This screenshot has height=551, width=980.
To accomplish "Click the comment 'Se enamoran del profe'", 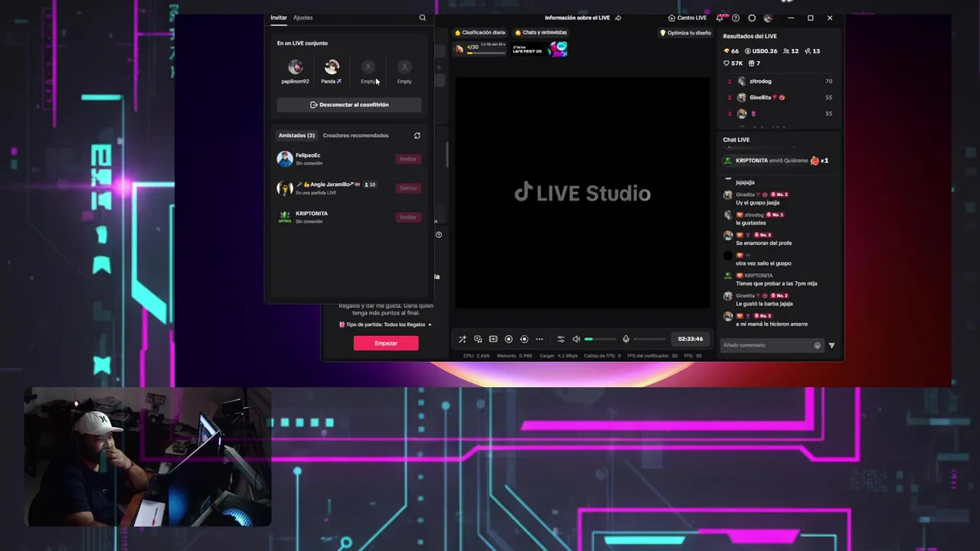I will click(x=764, y=243).
